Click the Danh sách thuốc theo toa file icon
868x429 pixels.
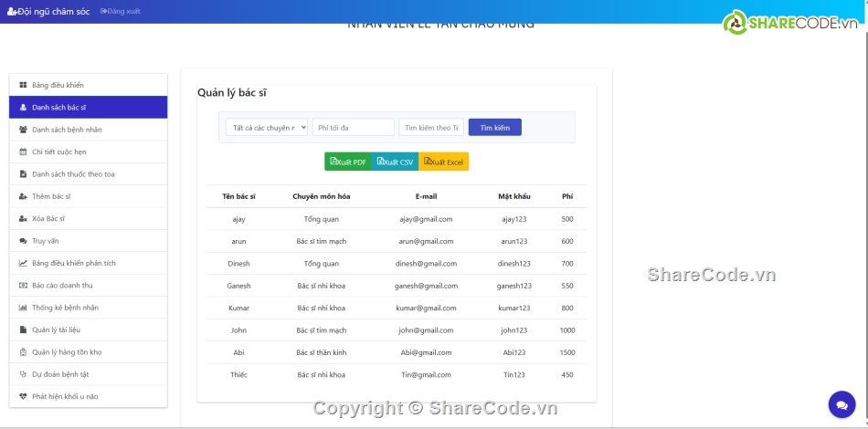(x=23, y=174)
